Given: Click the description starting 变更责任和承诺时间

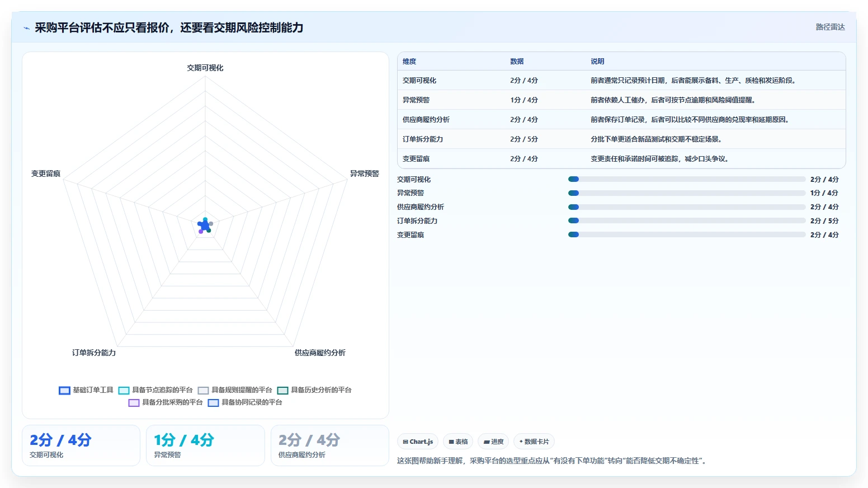Looking at the screenshot, I should click(659, 159).
